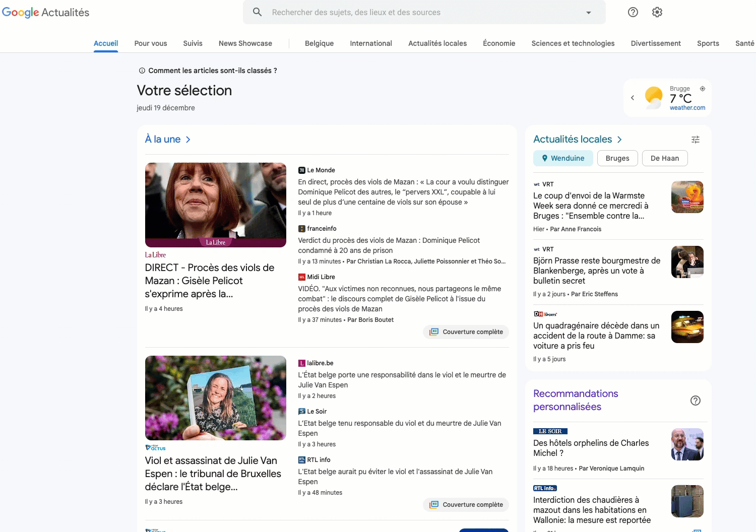Click weather widget previous arrow
The height and width of the screenshot is (532, 756).
pos(633,98)
